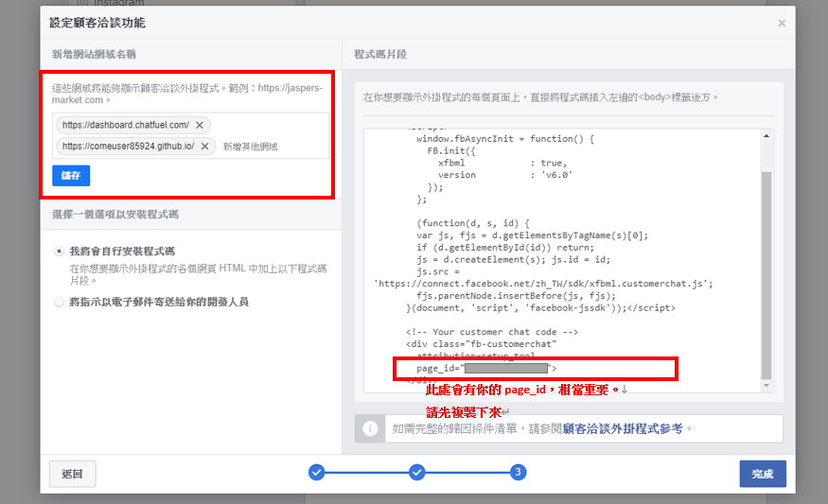This screenshot has width=828, height=504.
Task: Click the xfbml.customerchat.js URL code line
Action: [x=543, y=284]
